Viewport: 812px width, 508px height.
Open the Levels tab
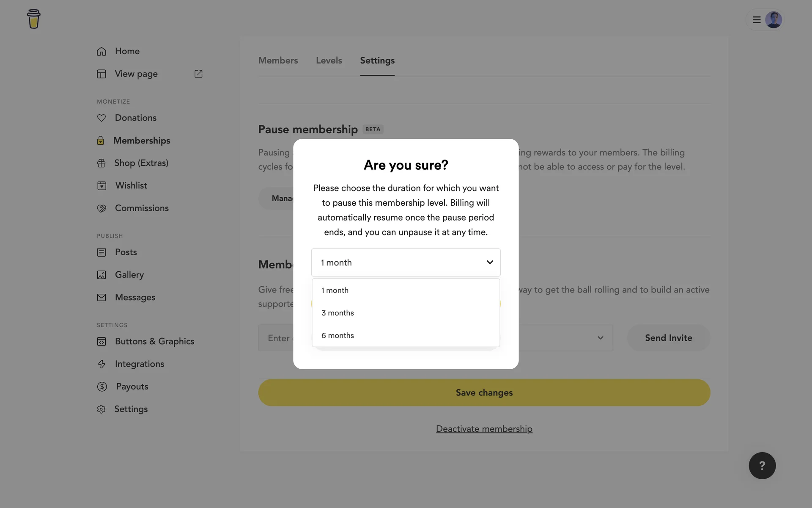click(x=329, y=61)
